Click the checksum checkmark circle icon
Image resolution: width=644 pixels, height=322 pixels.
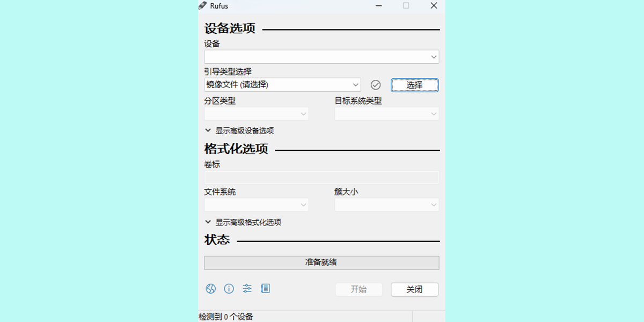coord(376,85)
